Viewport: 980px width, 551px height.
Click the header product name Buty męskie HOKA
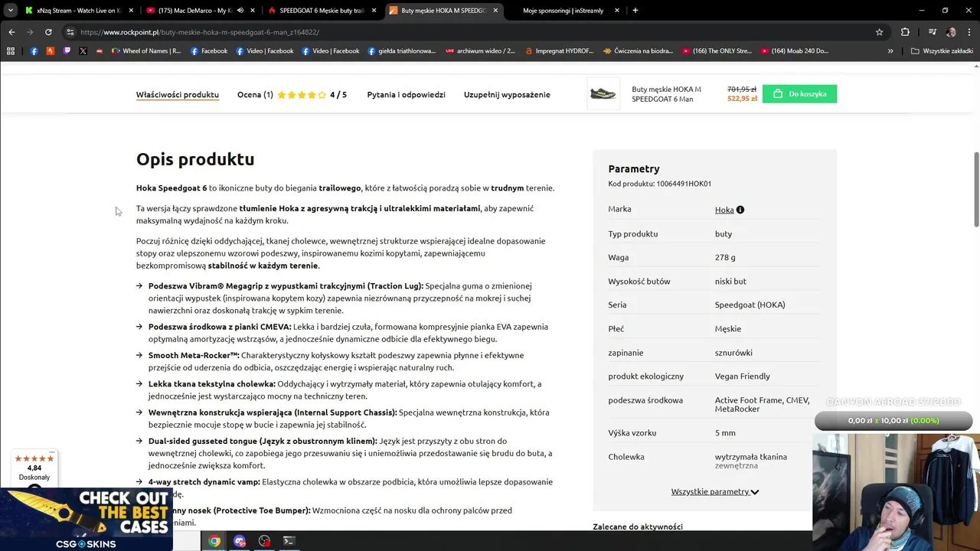[666, 94]
